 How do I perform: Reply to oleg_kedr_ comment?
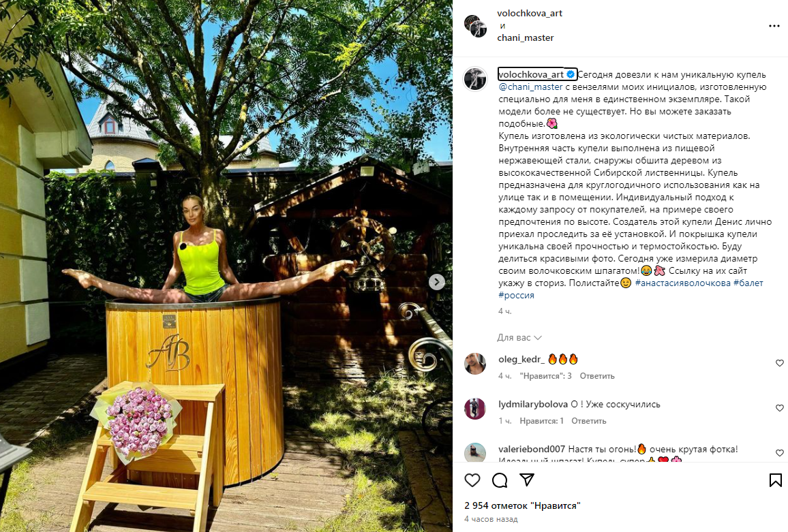[x=597, y=376]
